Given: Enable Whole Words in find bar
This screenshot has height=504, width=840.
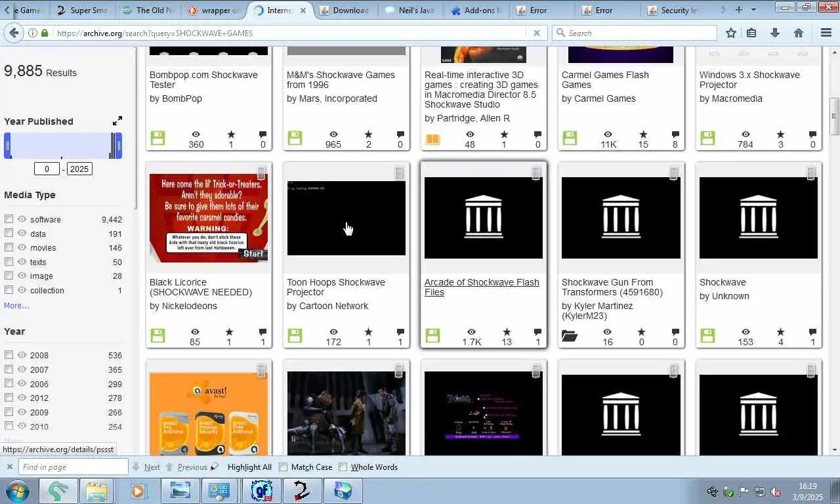Looking at the screenshot, I should point(343,467).
